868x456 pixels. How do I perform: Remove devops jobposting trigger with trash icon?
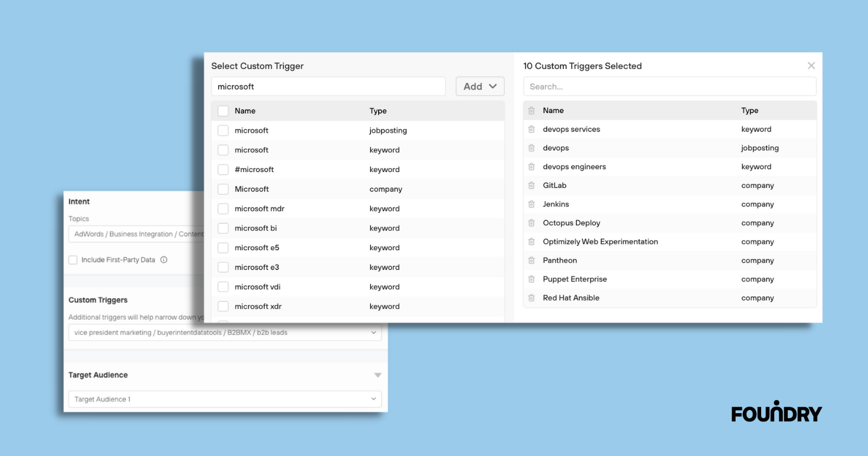tap(532, 148)
